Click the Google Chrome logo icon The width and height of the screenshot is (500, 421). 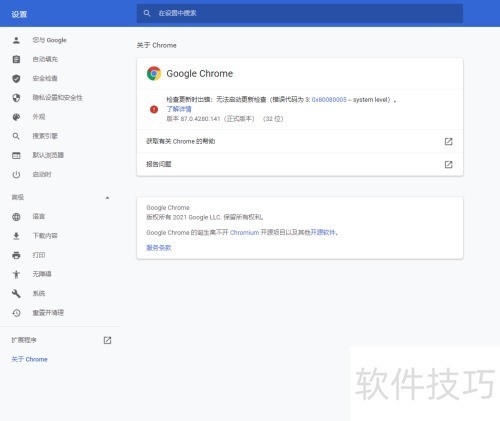154,74
